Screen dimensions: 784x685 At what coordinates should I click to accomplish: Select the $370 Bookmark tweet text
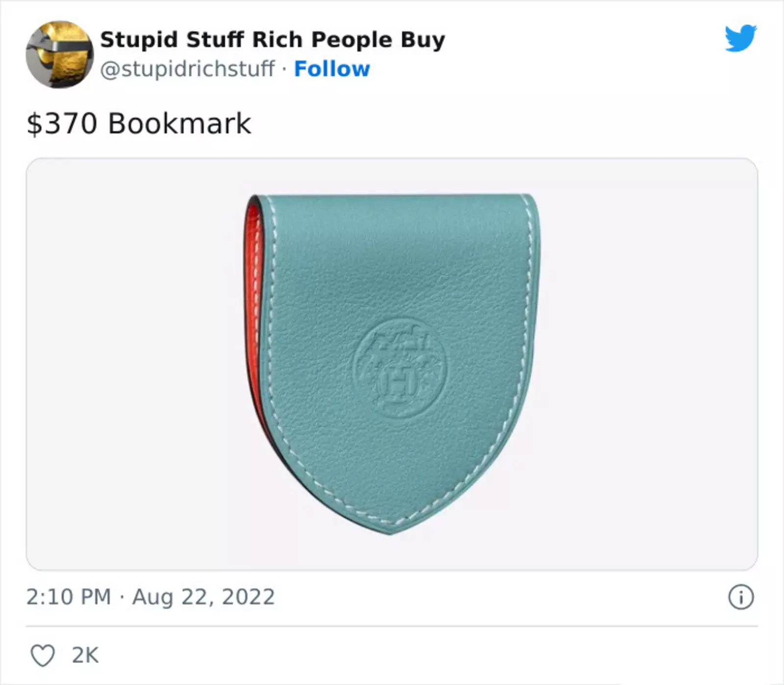pyautogui.click(x=139, y=123)
